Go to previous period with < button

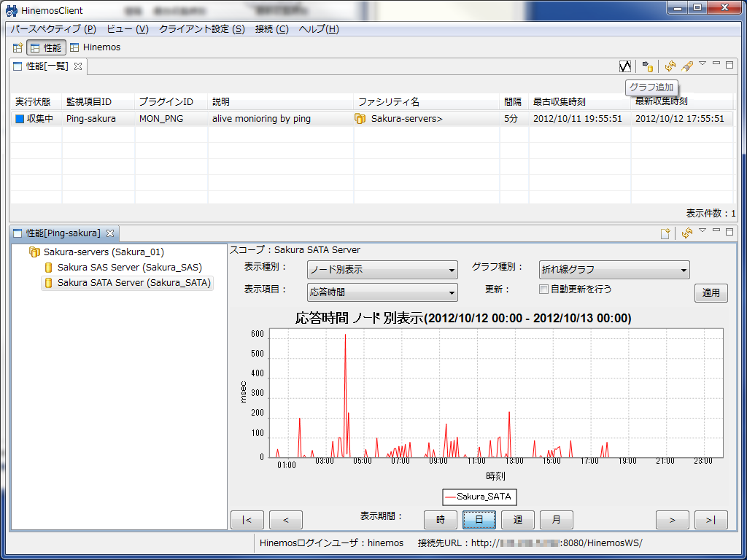click(286, 520)
